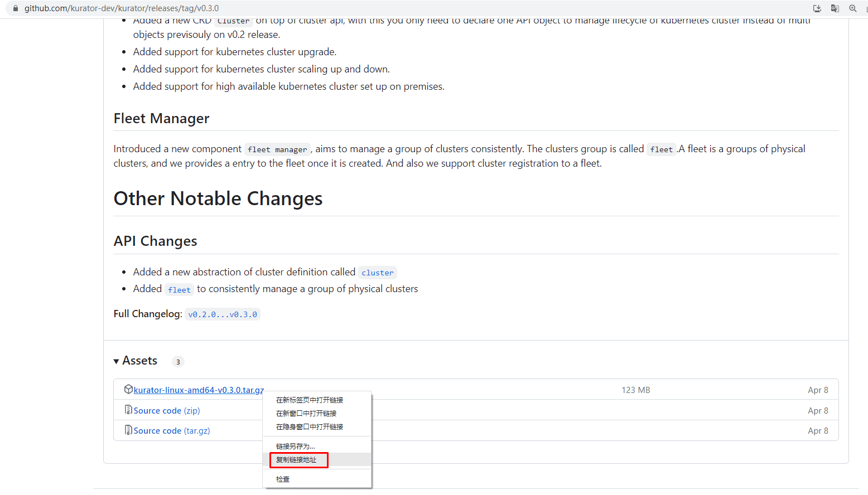Click the install app icon in address bar
Screen dimensions: 868x495
[817, 8]
